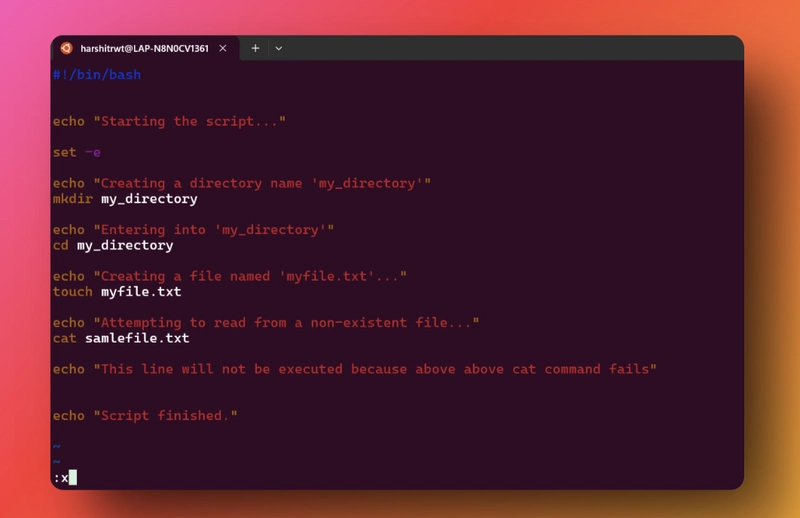
Task: Click the Ubuntu icon in the terminal tab
Action: pyautogui.click(x=66, y=48)
